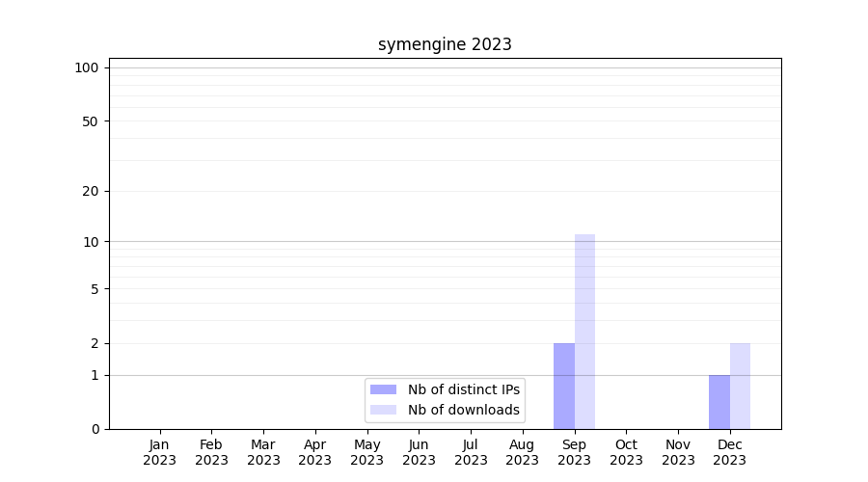868x482 pixels.
Task: Click the y-axis tick label 10
Action: (x=90, y=241)
